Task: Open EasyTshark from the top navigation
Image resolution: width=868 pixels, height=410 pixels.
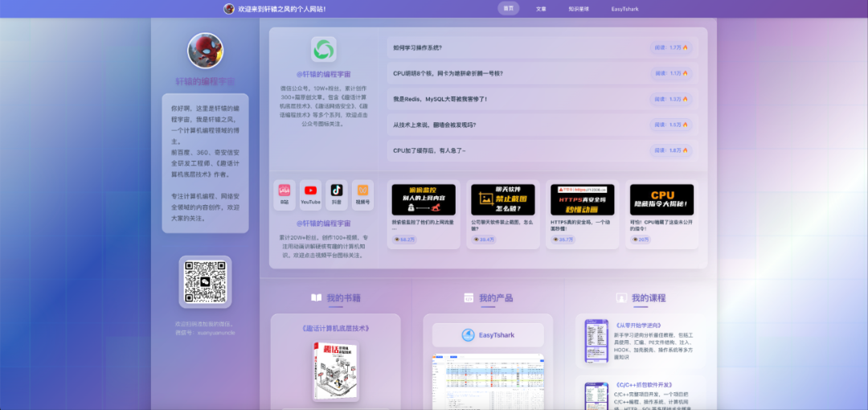Action: point(624,9)
